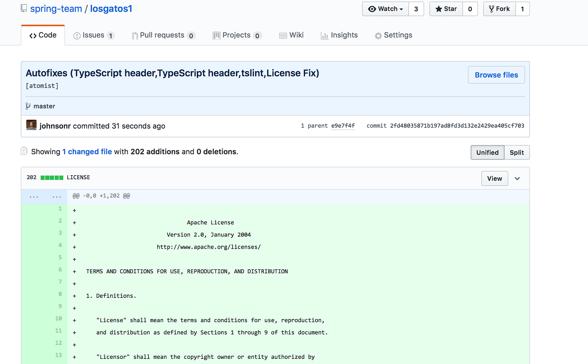Click the watchers count 3

pos(416,9)
